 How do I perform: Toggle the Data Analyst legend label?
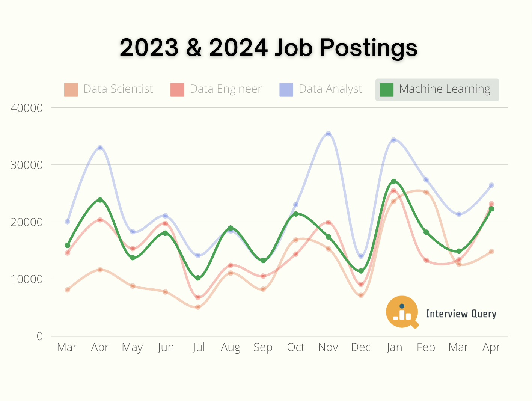click(x=330, y=89)
